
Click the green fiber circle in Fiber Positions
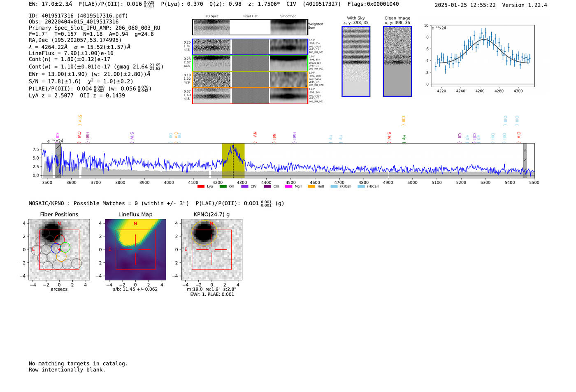coord(65,247)
